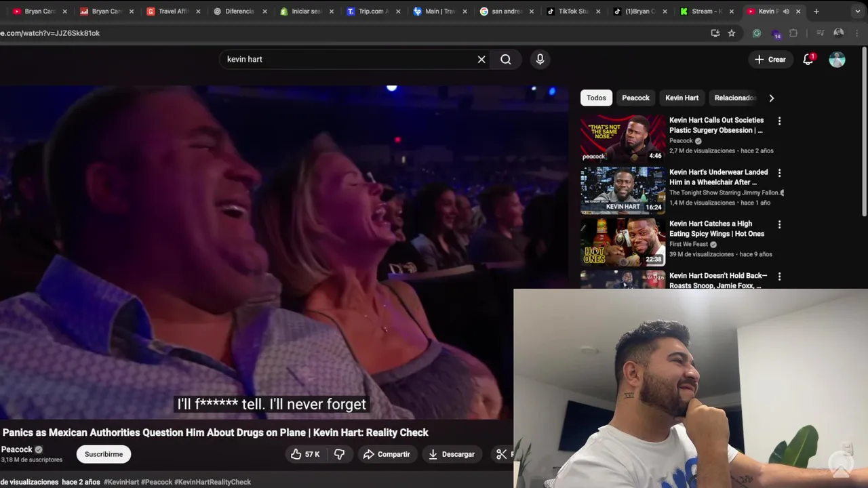
Task: Open options for Kevin Hart Doesn't Hold Back video
Action: click(779, 277)
